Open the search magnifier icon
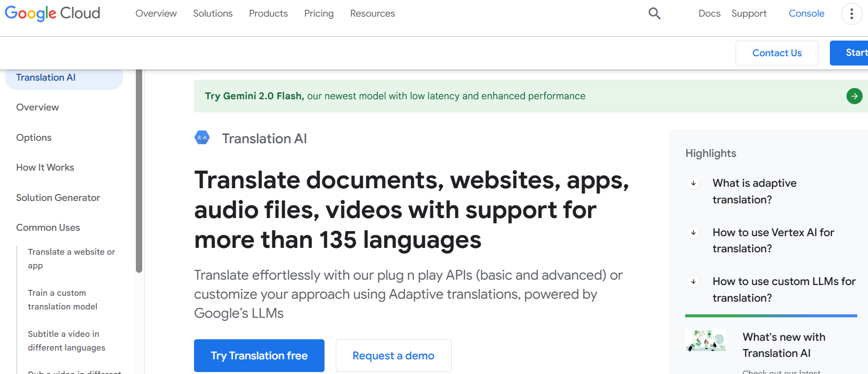868x374 pixels. 654,14
